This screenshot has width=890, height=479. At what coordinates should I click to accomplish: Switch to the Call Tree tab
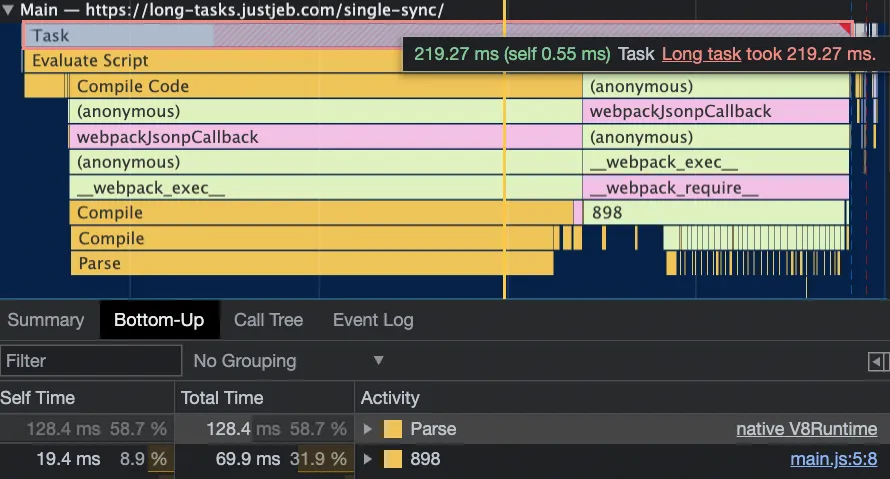coord(268,320)
